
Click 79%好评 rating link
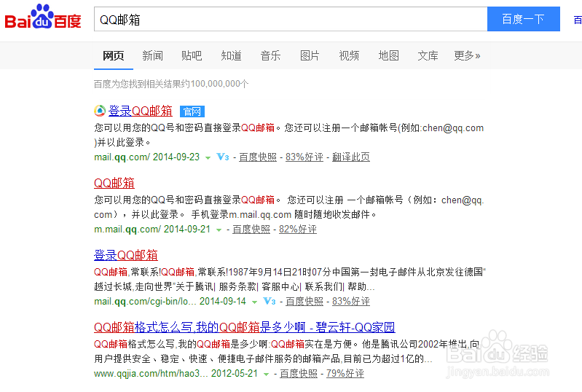click(345, 374)
